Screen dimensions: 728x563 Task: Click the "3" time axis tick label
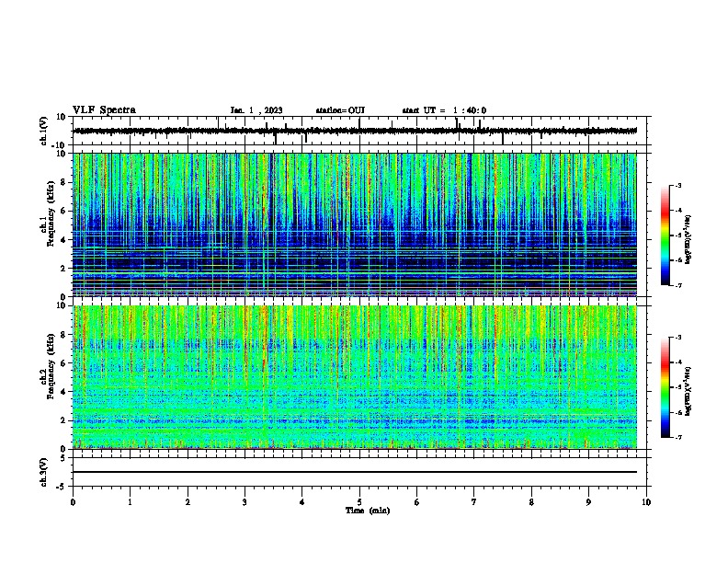tap(245, 502)
